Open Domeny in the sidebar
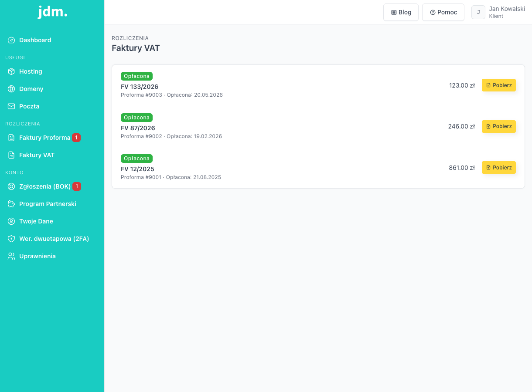 tap(52, 89)
